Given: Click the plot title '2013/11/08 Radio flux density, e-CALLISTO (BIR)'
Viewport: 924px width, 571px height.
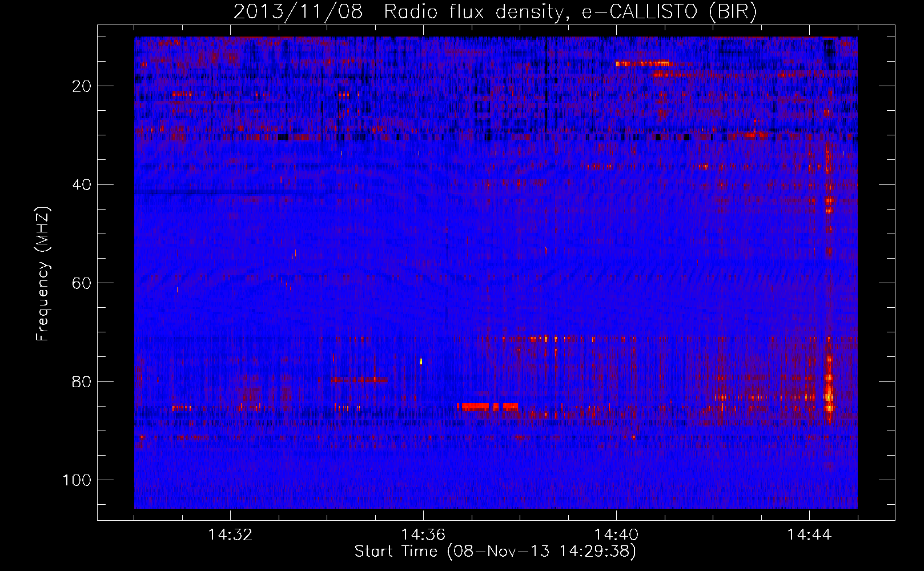Looking at the screenshot, I should 495,12.
